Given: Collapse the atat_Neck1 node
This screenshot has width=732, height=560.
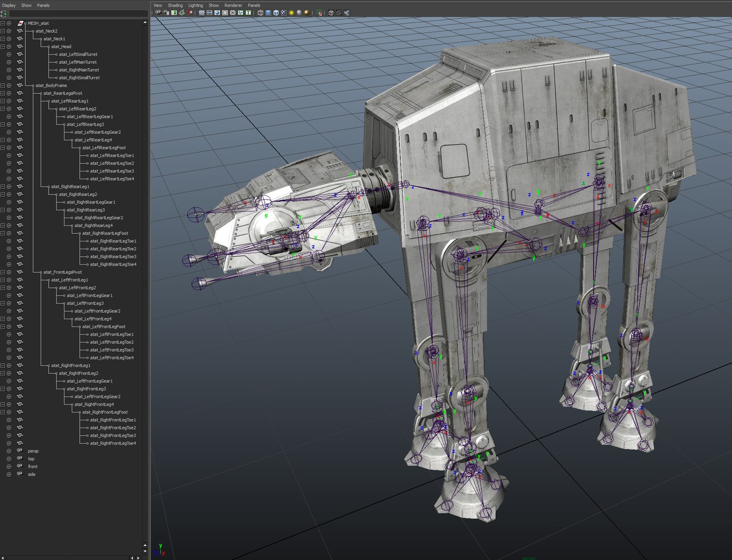Looking at the screenshot, I should 3,39.
